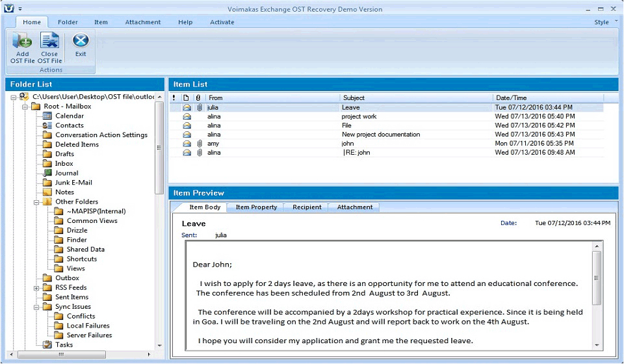Viewport: 624px width, 364px height.
Task: Select the Conversation Action Settings folder
Action: coord(101,135)
